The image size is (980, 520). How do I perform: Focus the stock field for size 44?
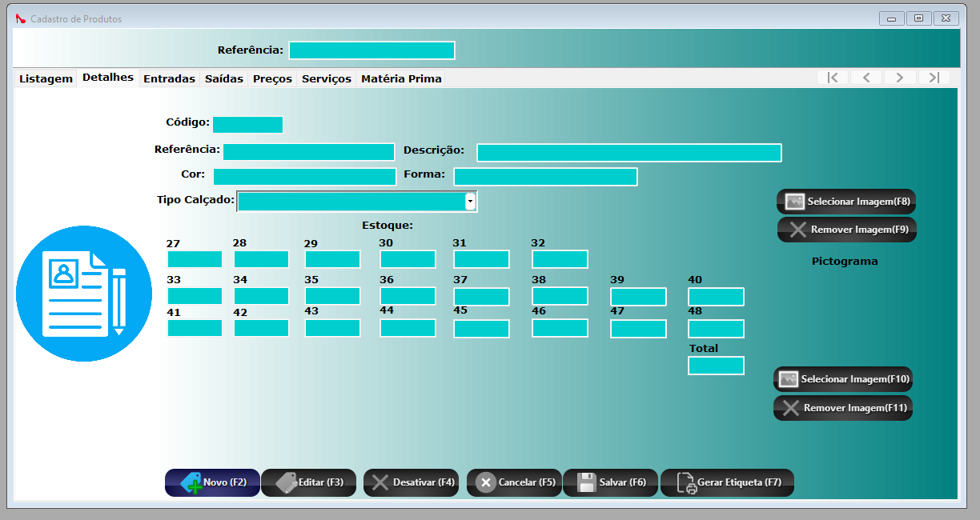click(x=408, y=328)
